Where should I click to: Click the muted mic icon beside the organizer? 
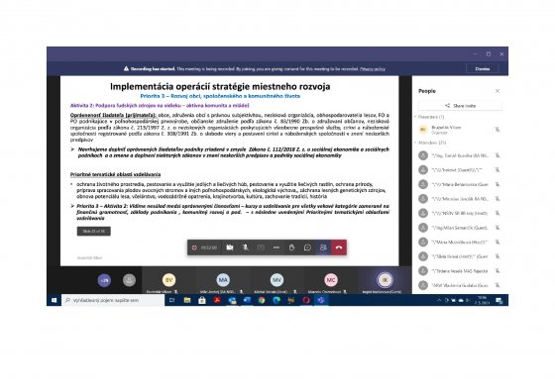pos(497,130)
